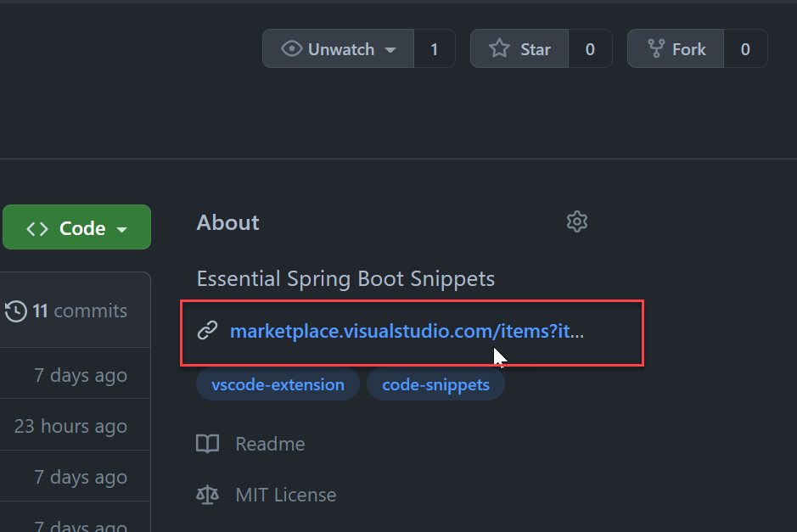Click the code brackets icon on the Code button

(37, 227)
